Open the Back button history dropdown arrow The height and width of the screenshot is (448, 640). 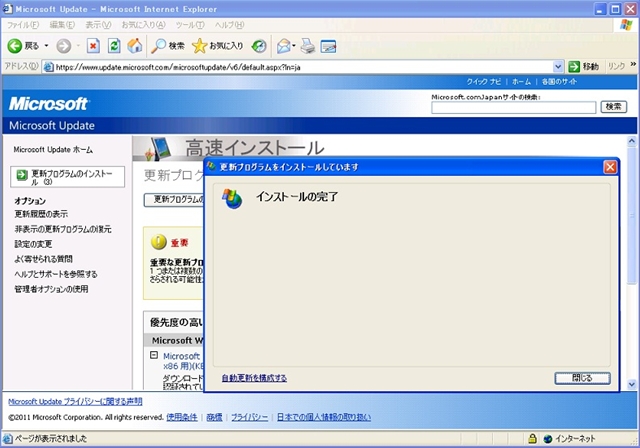[x=47, y=46]
